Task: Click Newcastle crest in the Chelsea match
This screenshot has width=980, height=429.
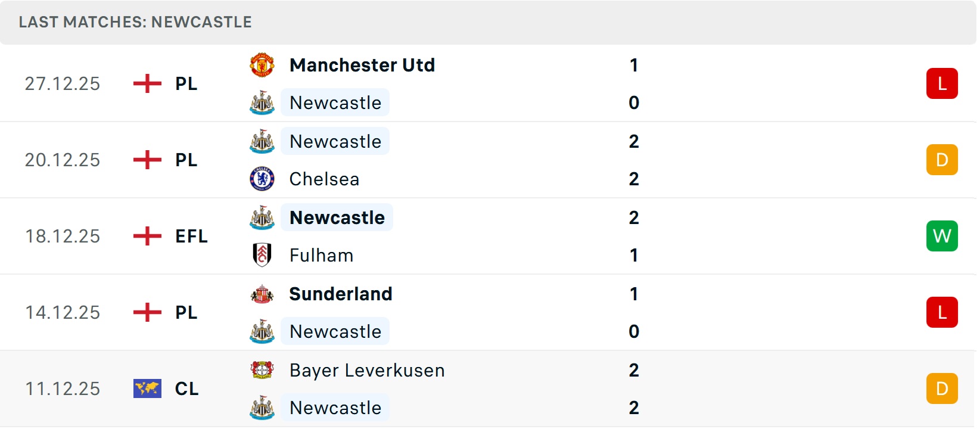Action: point(262,142)
